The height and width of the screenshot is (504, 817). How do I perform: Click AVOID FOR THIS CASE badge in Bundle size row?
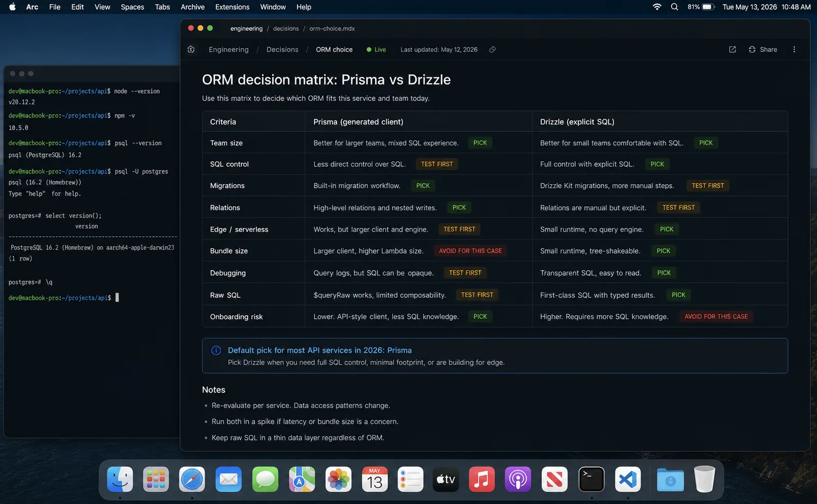470,251
